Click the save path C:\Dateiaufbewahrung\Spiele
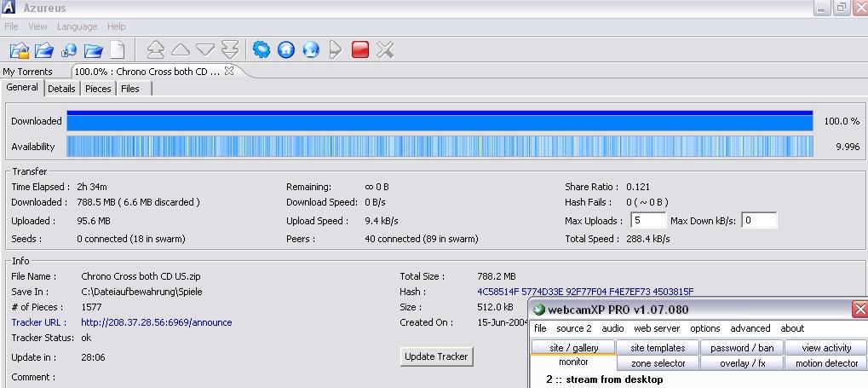The image size is (868, 388). 141,292
